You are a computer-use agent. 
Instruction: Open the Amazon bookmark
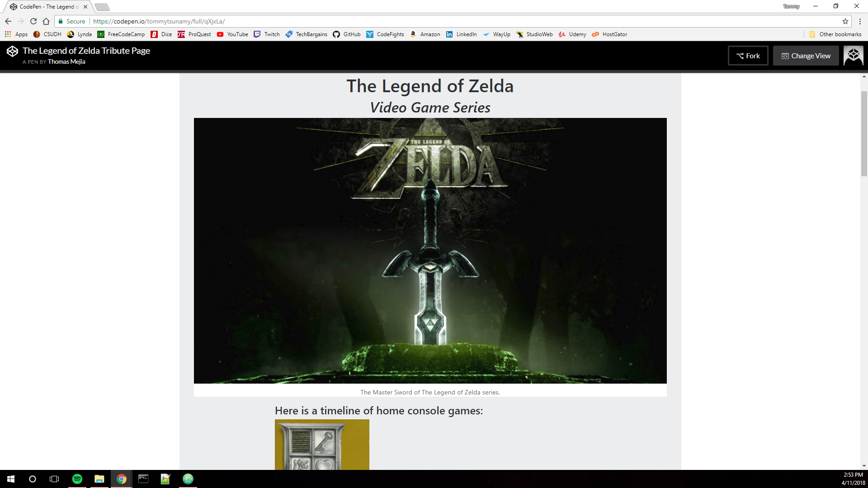(425, 34)
